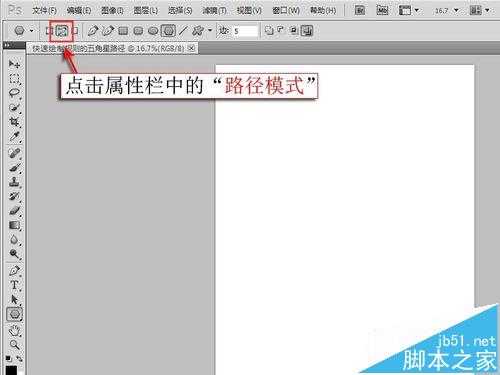Launch Bridge from the application bar

(x=360, y=10)
